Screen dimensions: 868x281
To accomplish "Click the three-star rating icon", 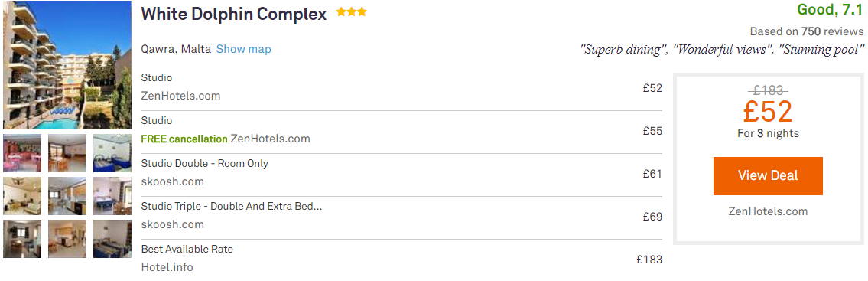I will (352, 12).
